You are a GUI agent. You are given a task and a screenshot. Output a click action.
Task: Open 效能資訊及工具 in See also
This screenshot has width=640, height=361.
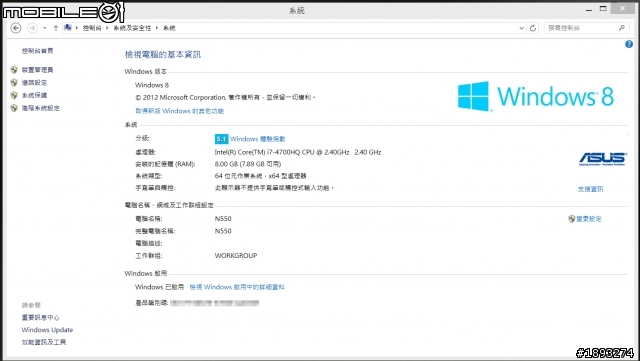pyautogui.click(x=44, y=342)
